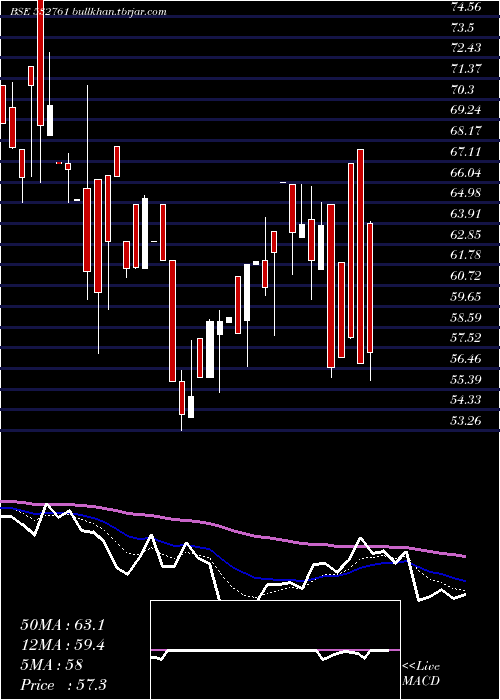Click the 12MA : 59.4 readout
This screenshot has width=500, height=700.
click(x=63, y=645)
